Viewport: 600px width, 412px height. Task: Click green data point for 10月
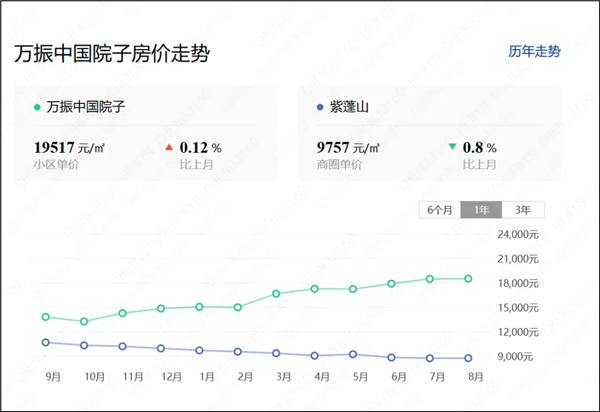point(84,321)
